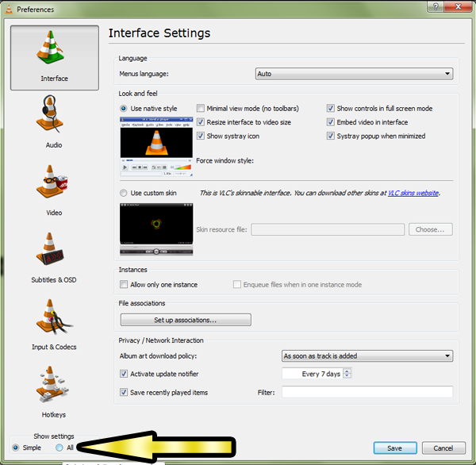Click the Force window style label

click(225, 160)
